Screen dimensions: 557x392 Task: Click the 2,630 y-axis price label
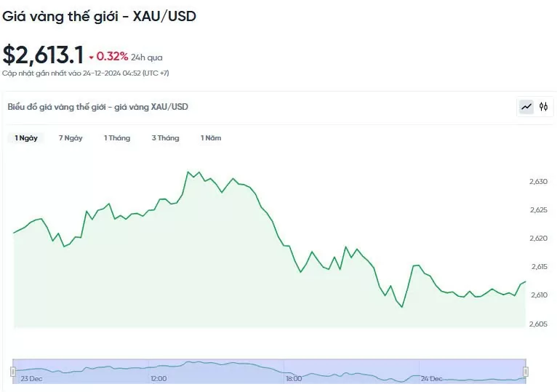[538, 182]
